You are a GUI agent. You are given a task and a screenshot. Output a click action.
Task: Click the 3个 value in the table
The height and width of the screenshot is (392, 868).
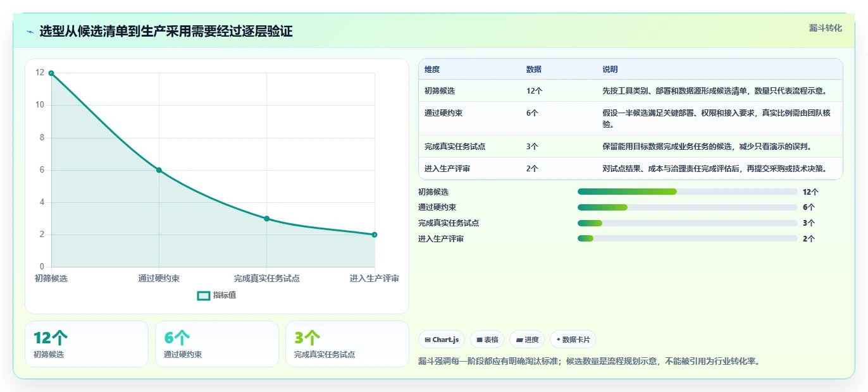tap(533, 147)
